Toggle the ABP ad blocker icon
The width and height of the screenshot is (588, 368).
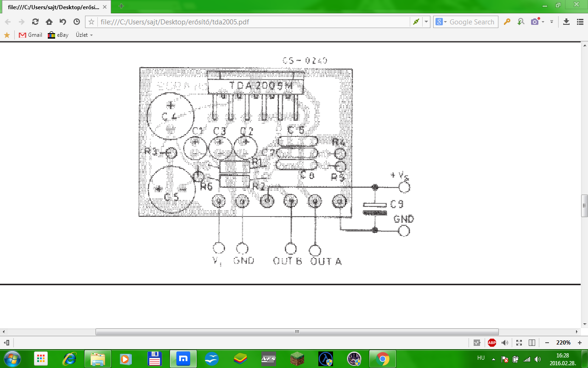tap(492, 343)
